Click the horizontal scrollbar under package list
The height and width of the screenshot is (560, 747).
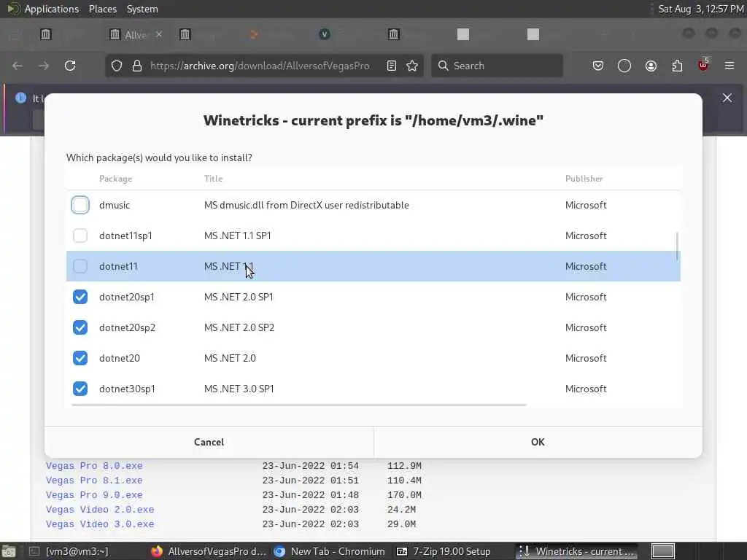pyautogui.click(x=298, y=405)
